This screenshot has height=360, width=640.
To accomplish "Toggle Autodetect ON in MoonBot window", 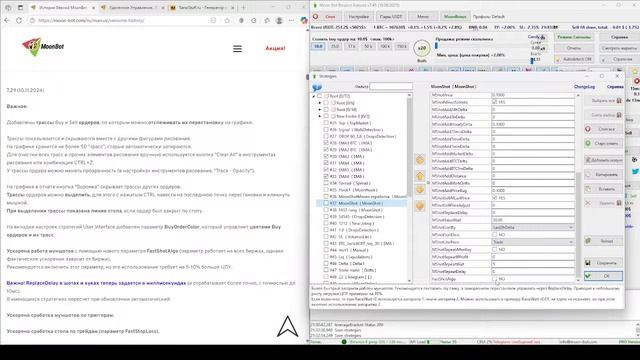I will [x=573, y=59].
